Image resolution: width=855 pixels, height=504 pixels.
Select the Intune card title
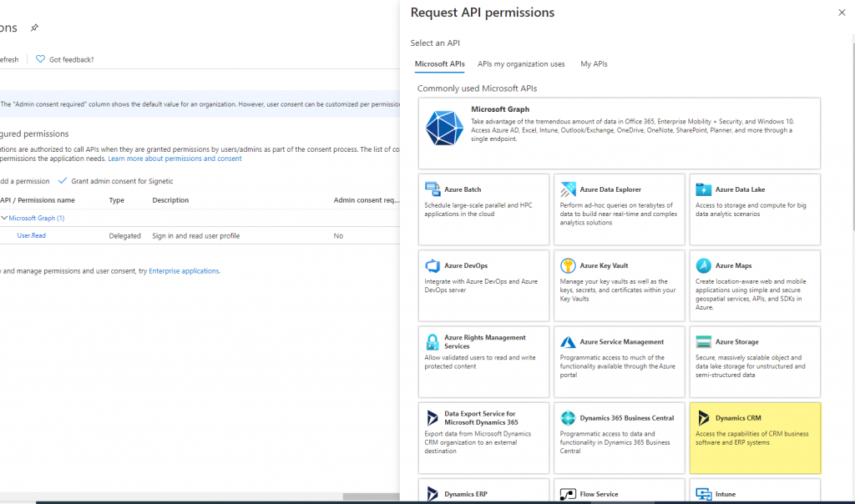[x=726, y=494]
